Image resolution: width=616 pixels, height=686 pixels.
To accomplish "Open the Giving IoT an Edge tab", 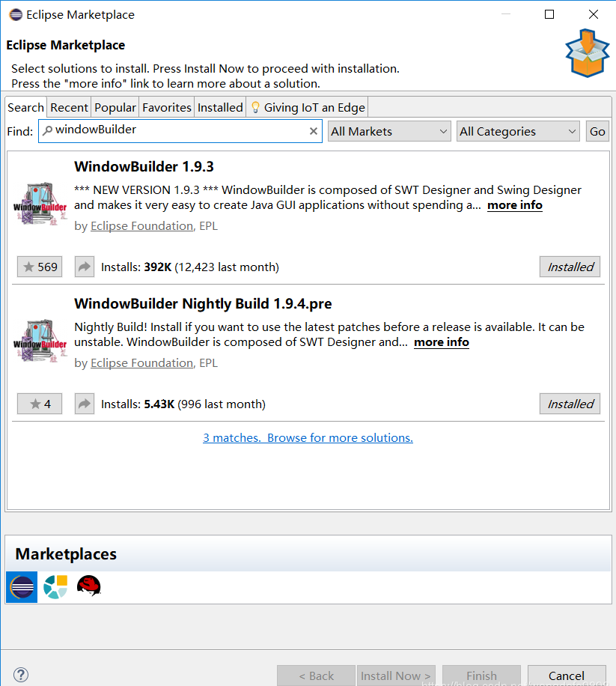I will tap(308, 107).
